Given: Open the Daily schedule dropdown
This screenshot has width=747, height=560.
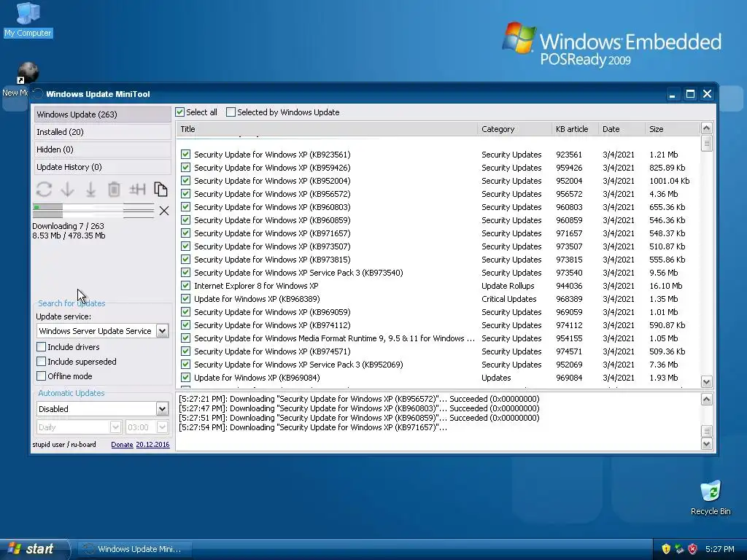Looking at the screenshot, I should (115, 427).
